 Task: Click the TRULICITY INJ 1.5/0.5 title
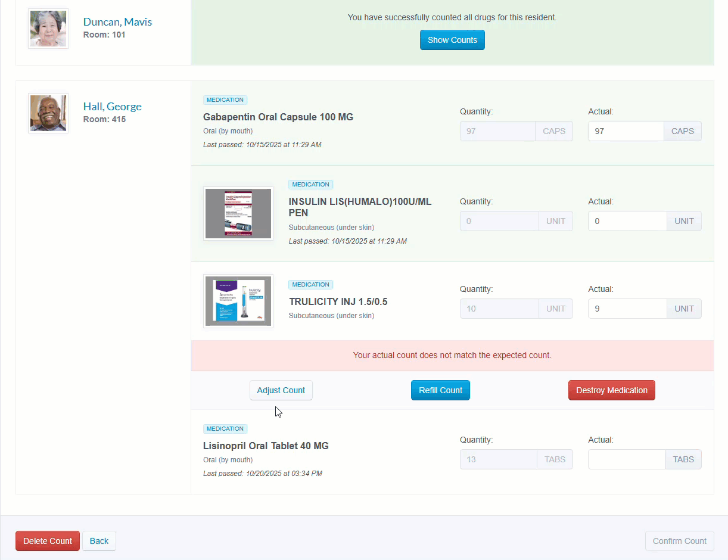click(338, 301)
